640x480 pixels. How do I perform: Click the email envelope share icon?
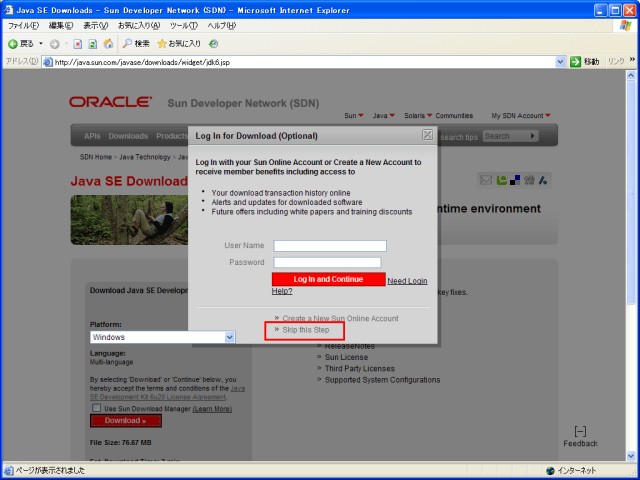click(x=486, y=180)
